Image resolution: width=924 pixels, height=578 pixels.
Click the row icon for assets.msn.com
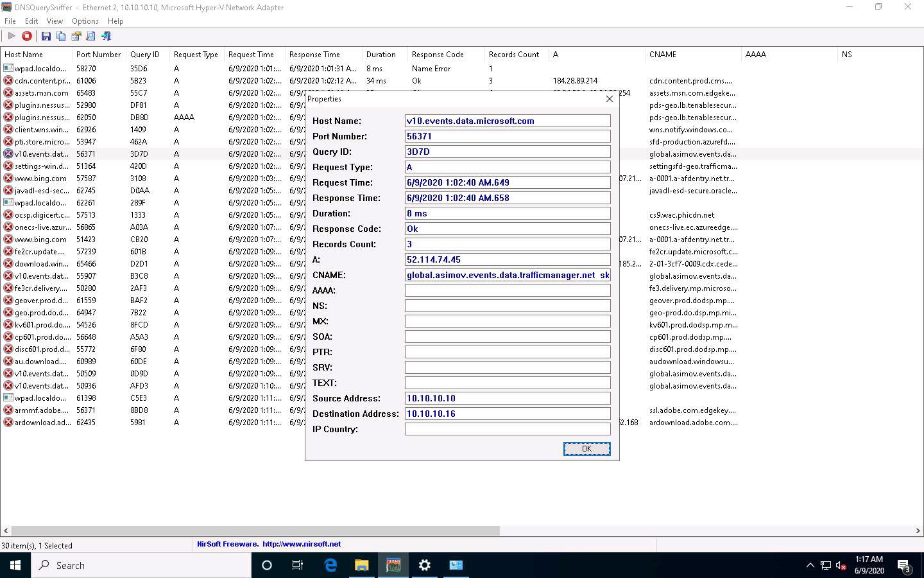pyautogui.click(x=8, y=93)
